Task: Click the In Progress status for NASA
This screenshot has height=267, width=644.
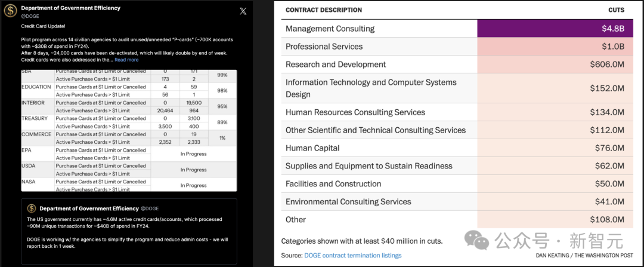Action: click(193, 185)
